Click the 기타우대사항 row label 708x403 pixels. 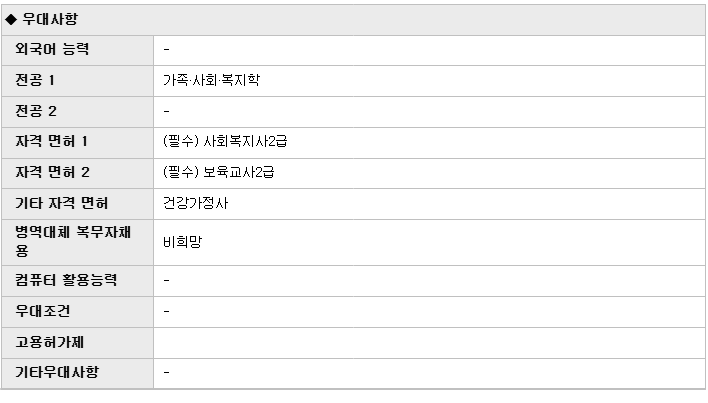pos(57,372)
